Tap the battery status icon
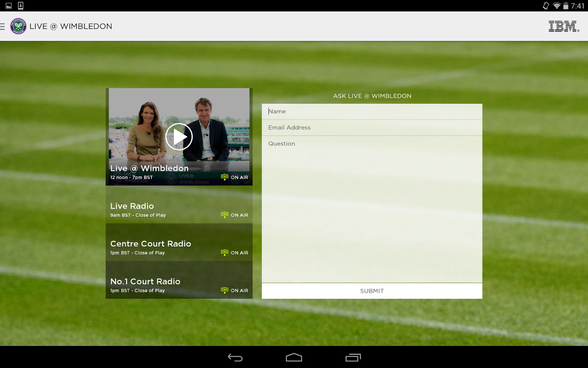 tap(566, 6)
